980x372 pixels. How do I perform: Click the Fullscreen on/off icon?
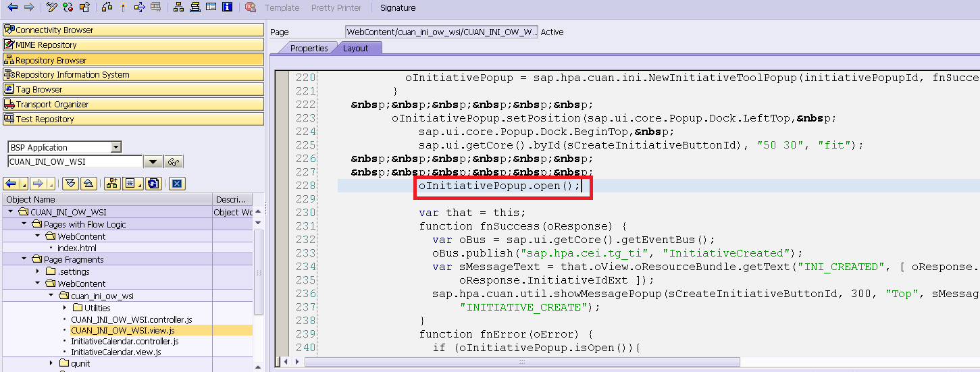211,7
